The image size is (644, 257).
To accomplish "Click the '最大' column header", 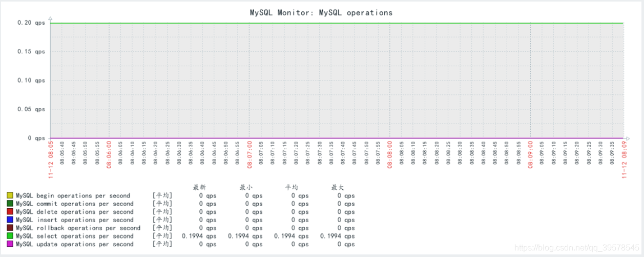I will 338,187.
